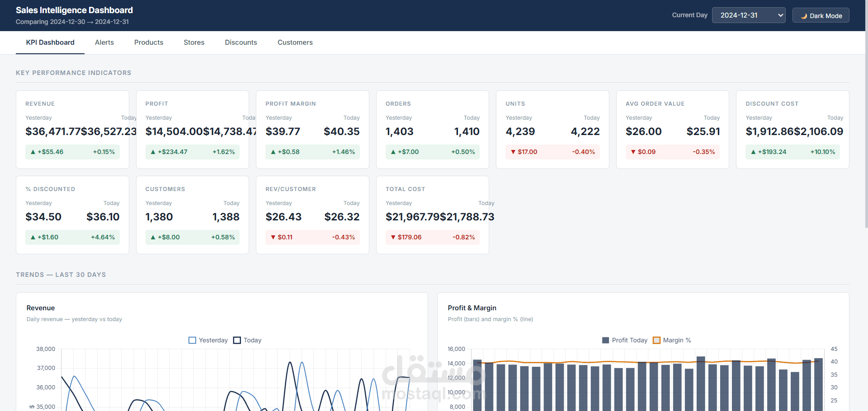868x411 pixels.
Task: Toggle Profit Today bars in chart legend
Action: pyautogui.click(x=625, y=340)
